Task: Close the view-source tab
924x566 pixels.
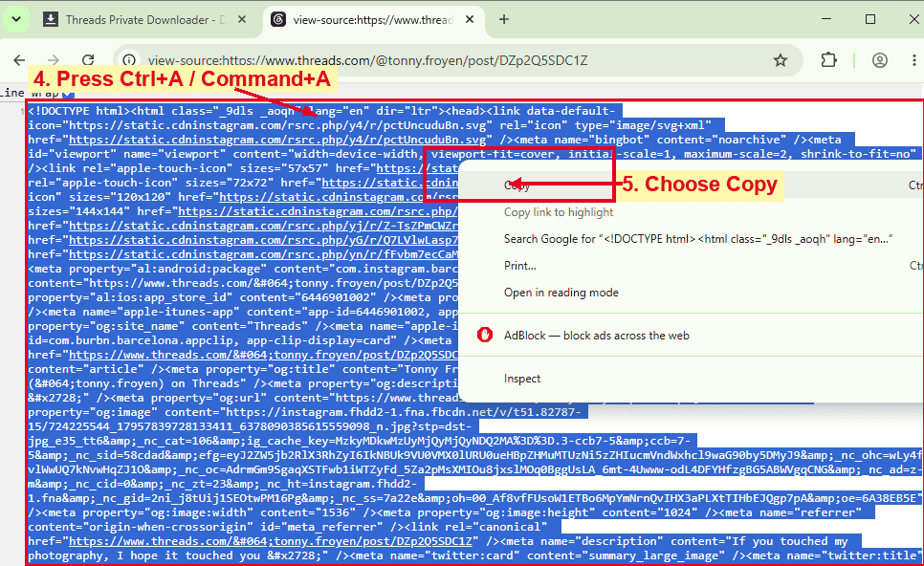Action: click(470, 19)
